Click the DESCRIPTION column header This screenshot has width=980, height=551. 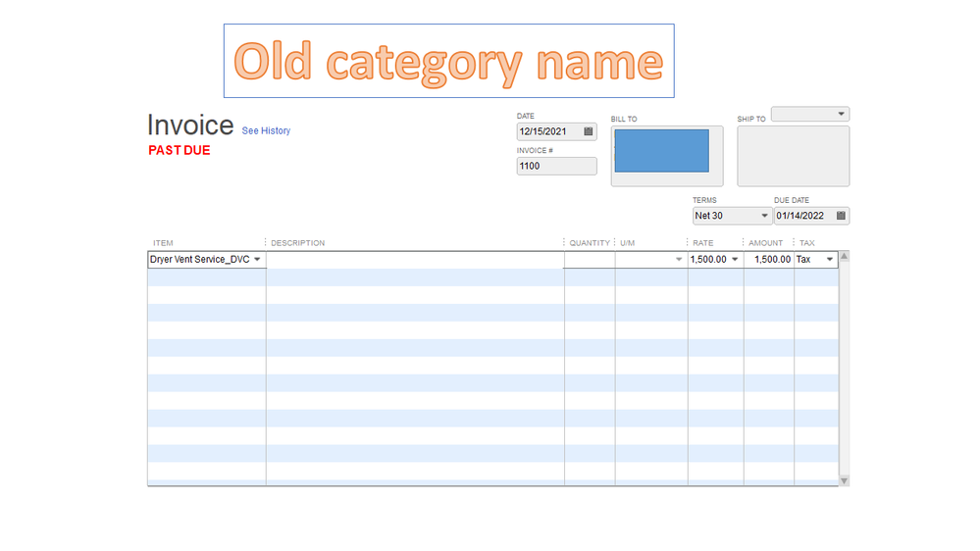(x=297, y=243)
